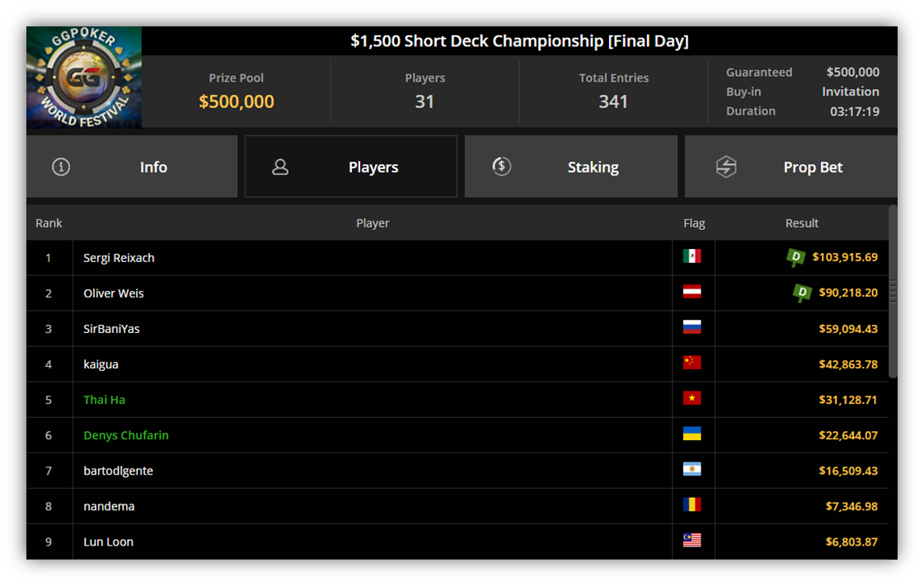Select player Denys Chufarin
The width and height of the screenshot is (924, 586).
pyautogui.click(x=126, y=435)
